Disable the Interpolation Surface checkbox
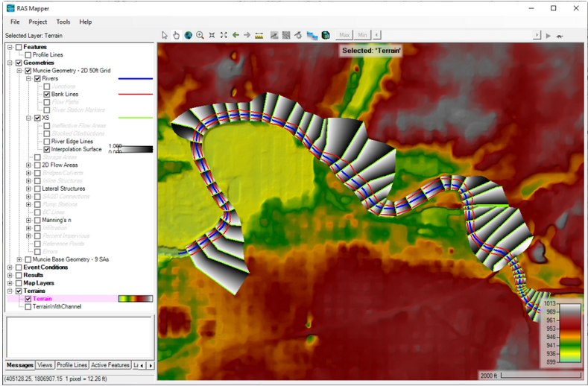 coord(47,149)
